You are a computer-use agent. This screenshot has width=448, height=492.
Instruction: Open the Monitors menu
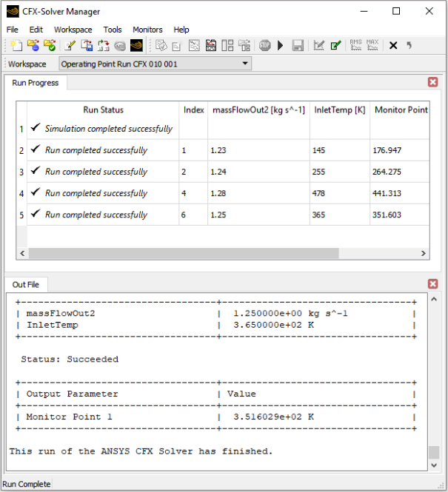pos(147,30)
